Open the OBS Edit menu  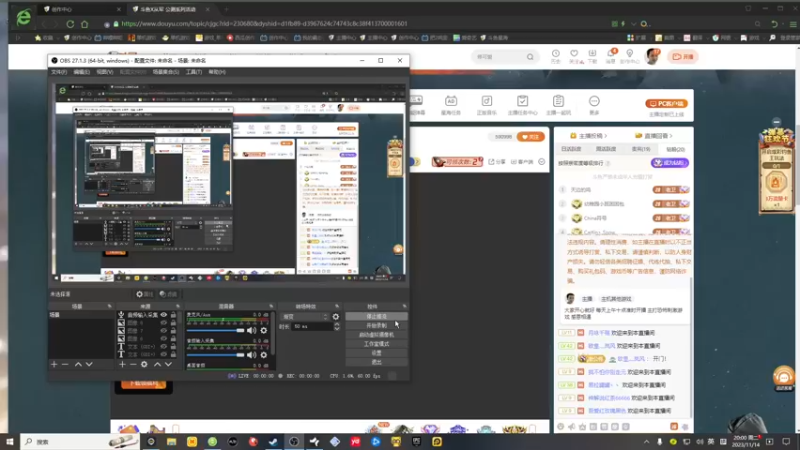(81, 72)
